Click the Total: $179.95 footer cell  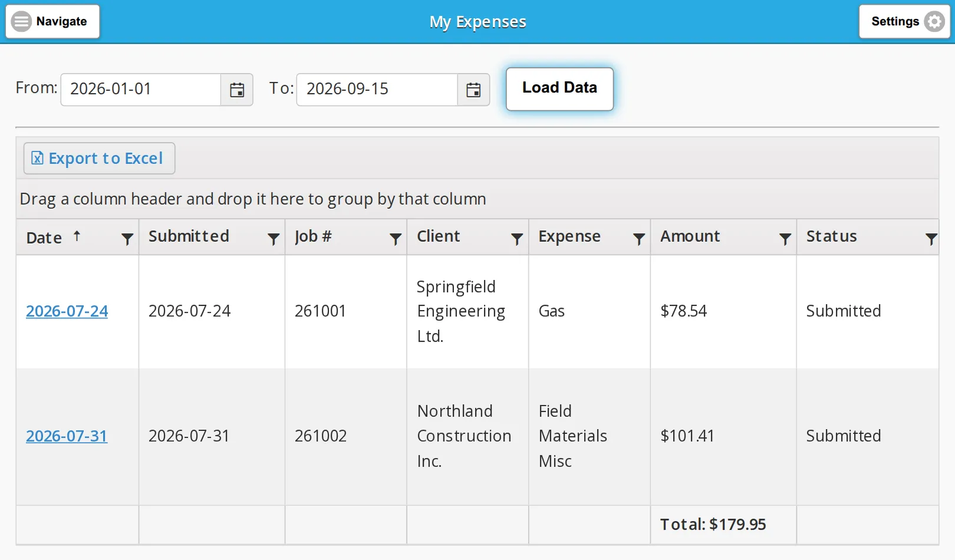723,525
